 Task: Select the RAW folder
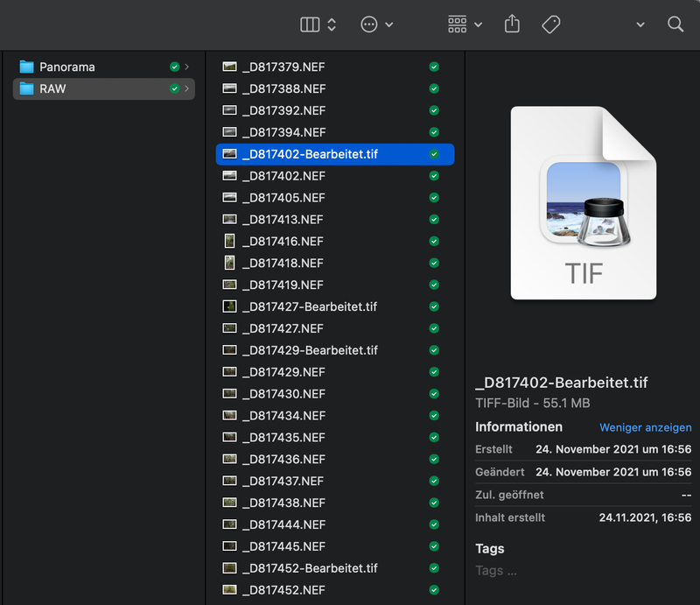[52, 88]
